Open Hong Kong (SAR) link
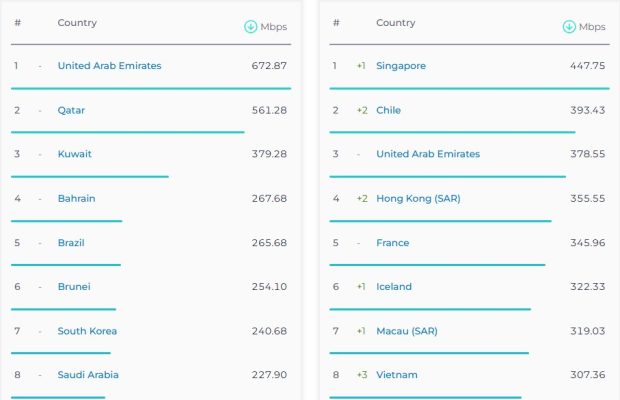Image resolution: width=620 pixels, height=400 pixels. [x=418, y=198]
